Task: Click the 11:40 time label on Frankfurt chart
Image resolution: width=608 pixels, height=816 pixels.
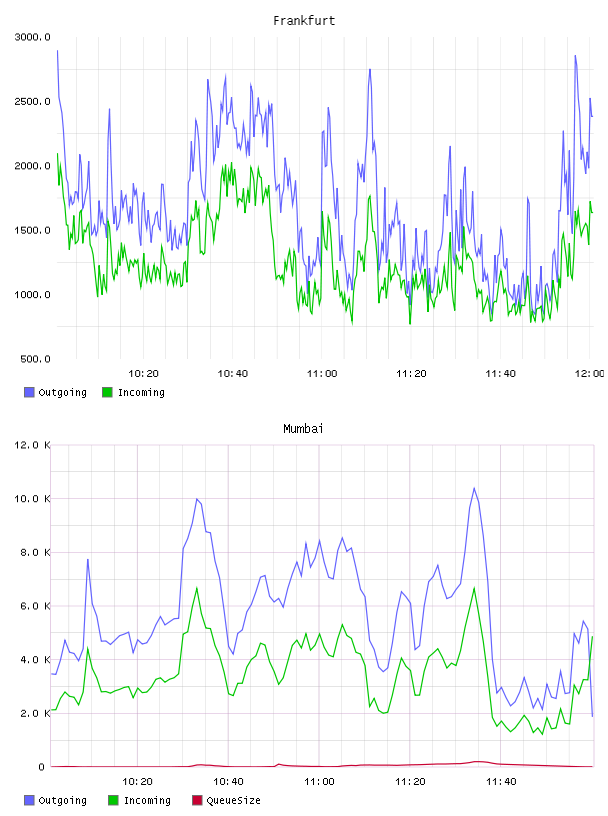Action: click(x=500, y=374)
